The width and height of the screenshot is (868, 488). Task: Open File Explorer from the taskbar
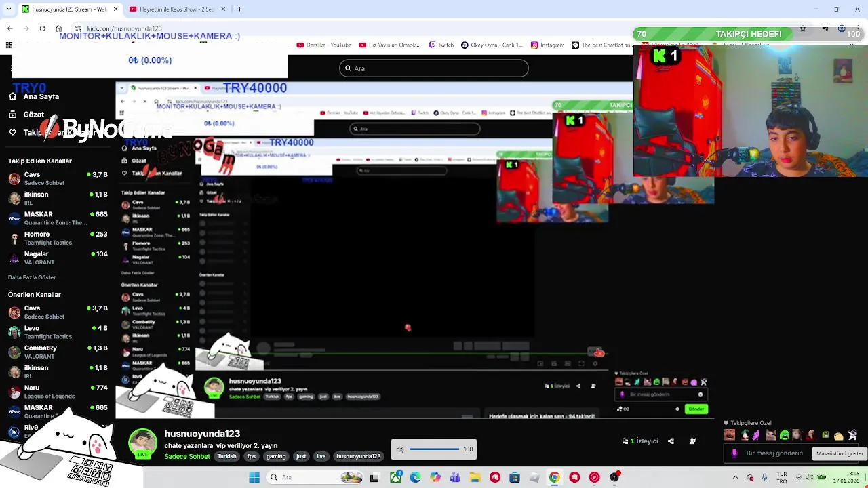pyautogui.click(x=475, y=477)
